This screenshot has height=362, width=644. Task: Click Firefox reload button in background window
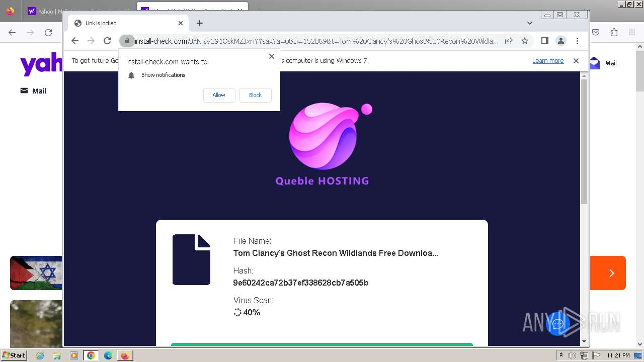(x=48, y=33)
